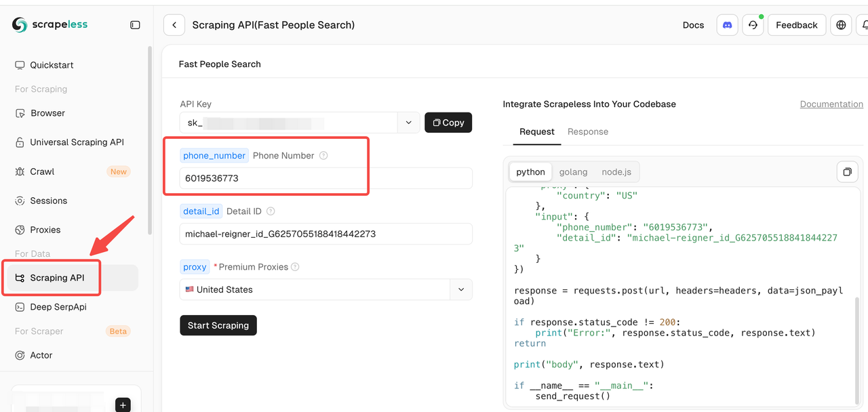Click the "country": "US" code line
This screenshot has height=412, width=868.
(597, 195)
